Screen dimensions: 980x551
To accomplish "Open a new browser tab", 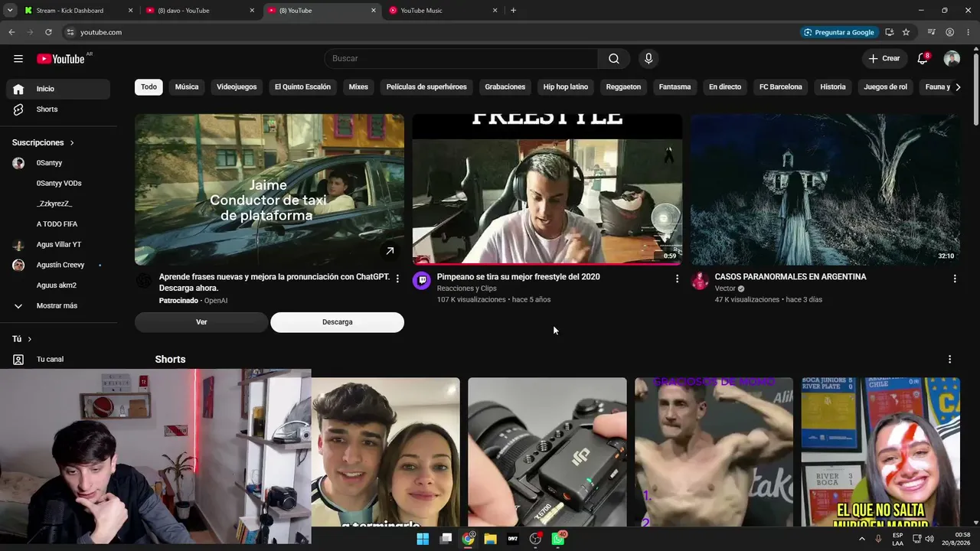I will pyautogui.click(x=513, y=11).
